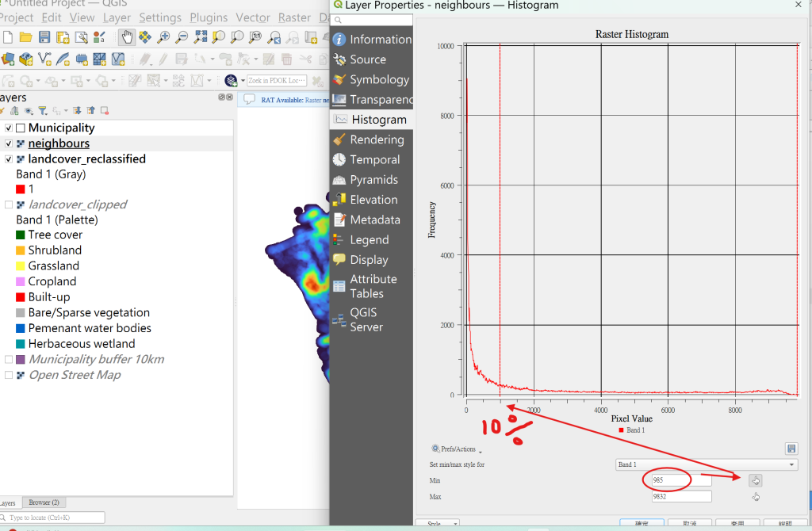Image resolution: width=812 pixels, height=531 pixels.
Task: Click the PDOK services plugin icon
Action: [231, 81]
